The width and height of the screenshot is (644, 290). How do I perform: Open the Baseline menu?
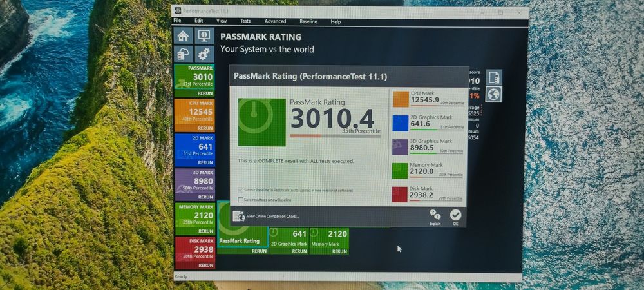pyautogui.click(x=308, y=21)
